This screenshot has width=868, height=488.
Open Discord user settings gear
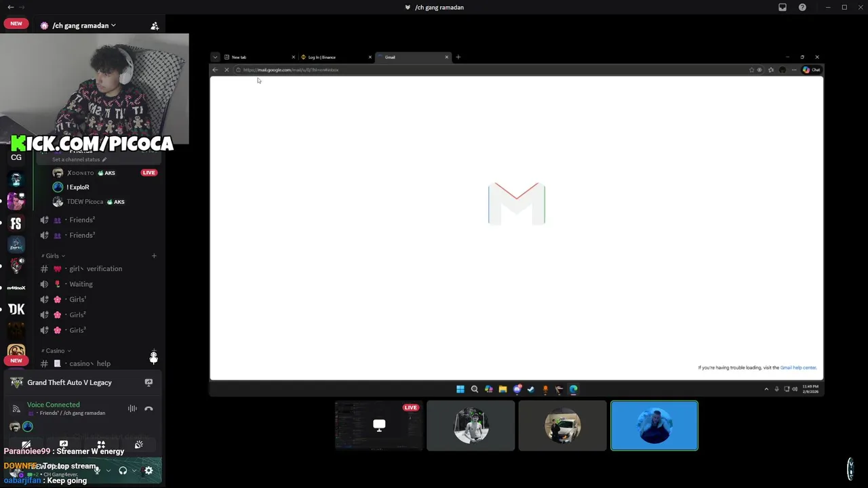(x=149, y=470)
